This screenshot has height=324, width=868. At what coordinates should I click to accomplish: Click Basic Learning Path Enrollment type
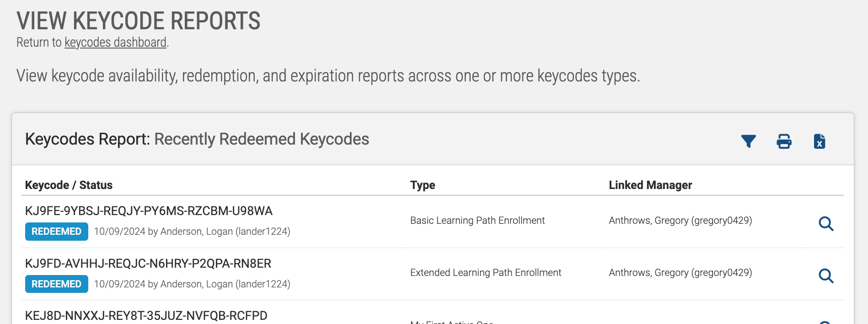click(x=477, y=221)
